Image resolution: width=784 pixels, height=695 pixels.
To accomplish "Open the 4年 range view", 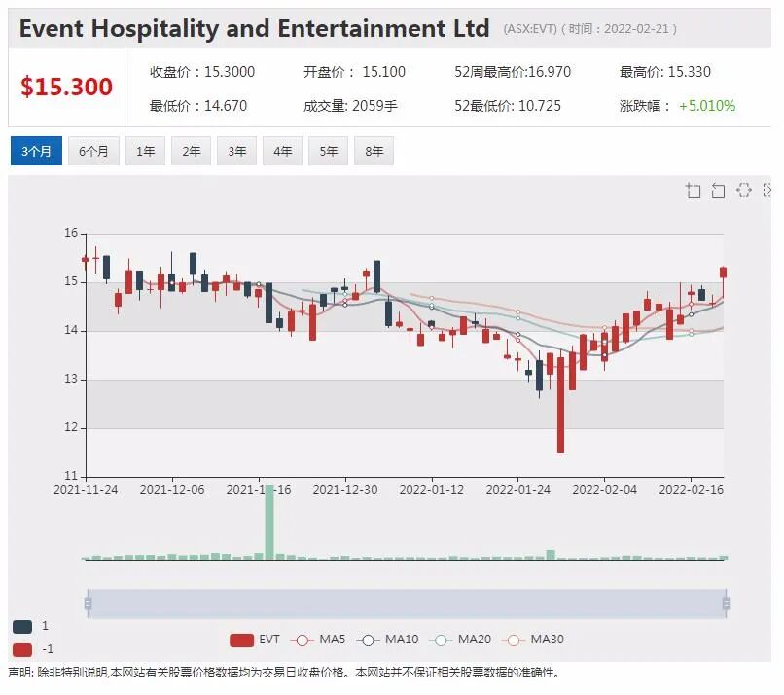I will tap(282, 151).
